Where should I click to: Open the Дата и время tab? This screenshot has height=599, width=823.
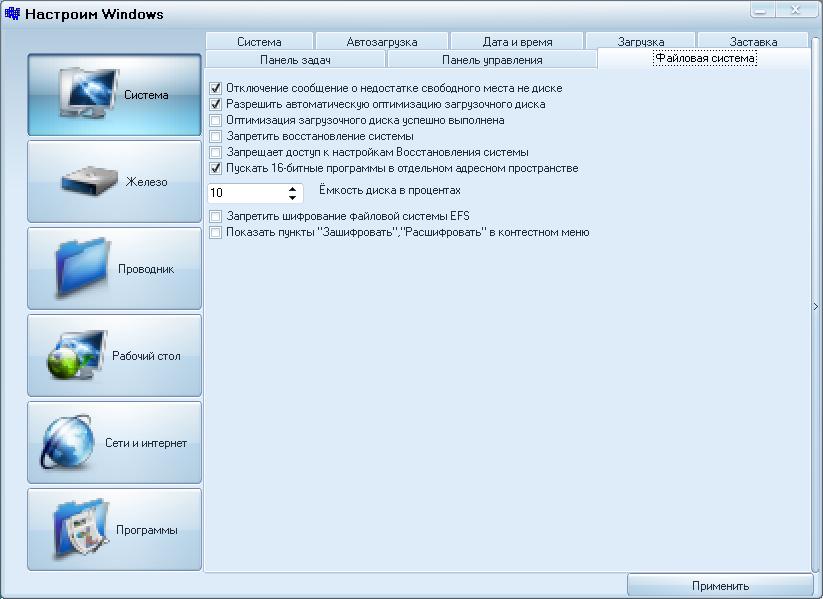pos(517,41)
